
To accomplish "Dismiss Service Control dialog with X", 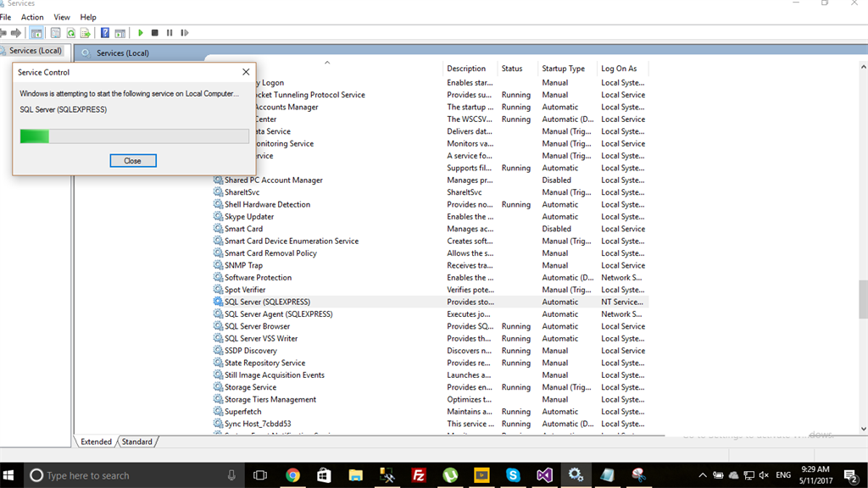I will pos(246,72).
